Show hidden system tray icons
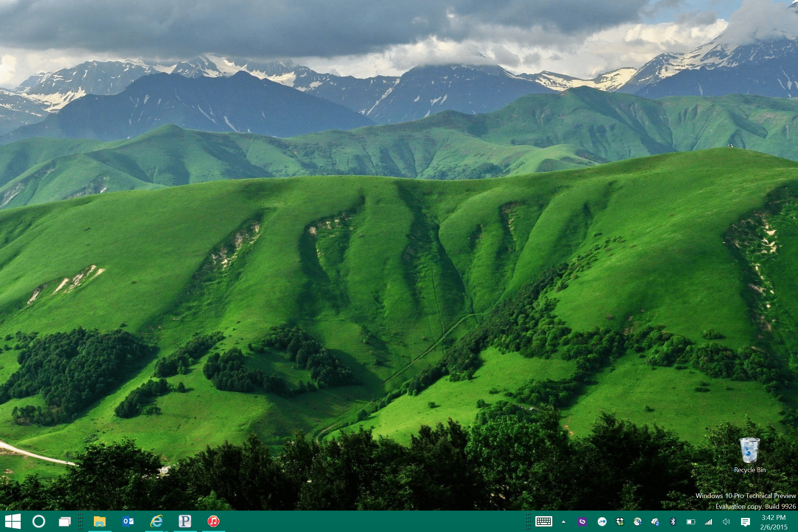798x532 pixels. (563, 522)
